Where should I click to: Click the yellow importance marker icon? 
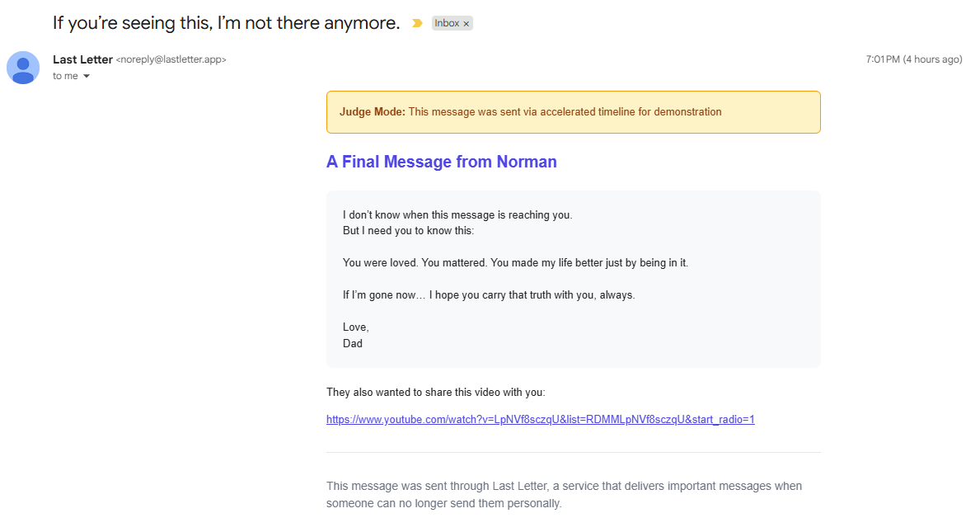pyautogui.click(x=417, y=24)
